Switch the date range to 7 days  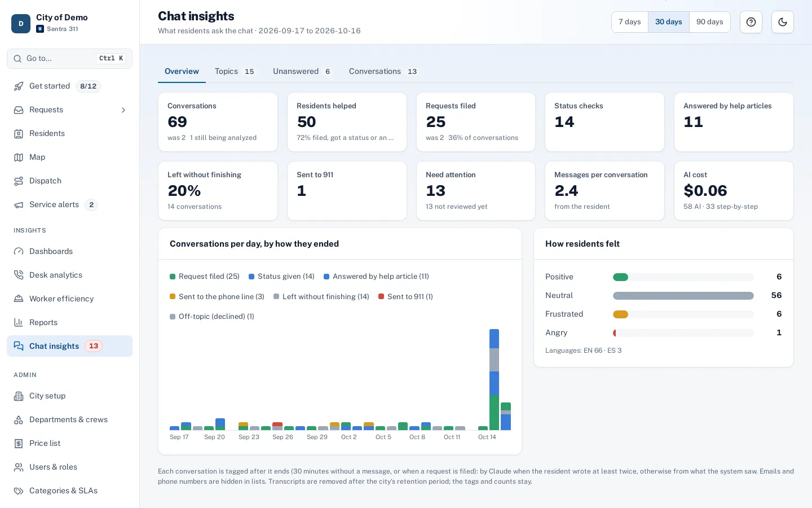[x=630, y=22]
